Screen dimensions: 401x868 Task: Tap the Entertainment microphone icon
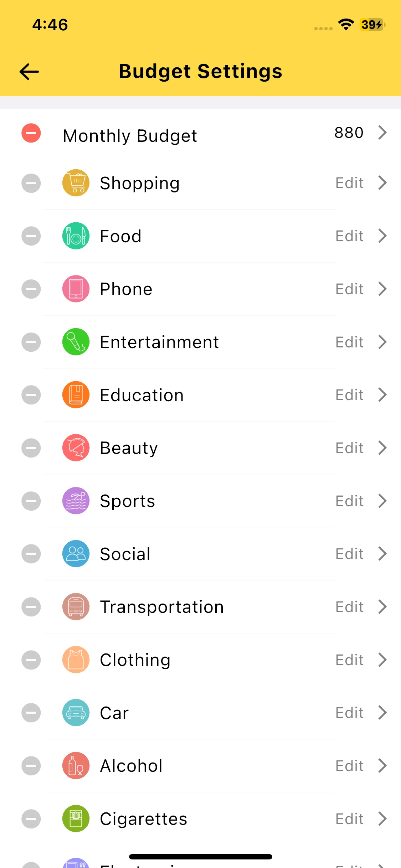76,342
